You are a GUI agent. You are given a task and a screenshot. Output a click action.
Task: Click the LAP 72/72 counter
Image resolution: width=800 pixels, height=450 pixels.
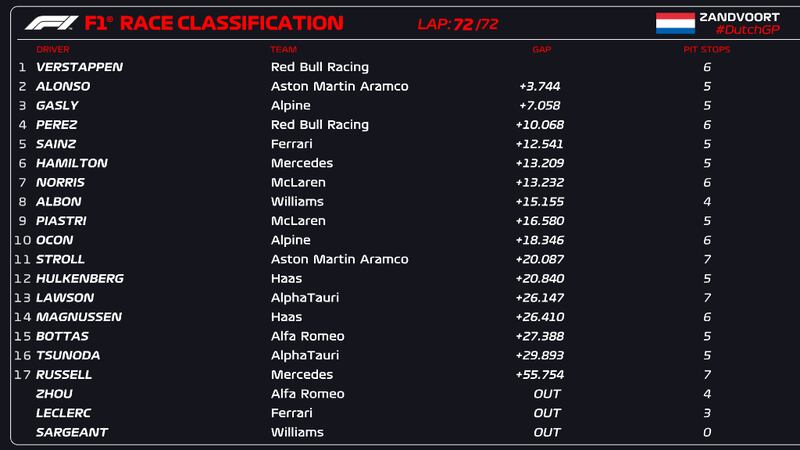coord(457,24)
